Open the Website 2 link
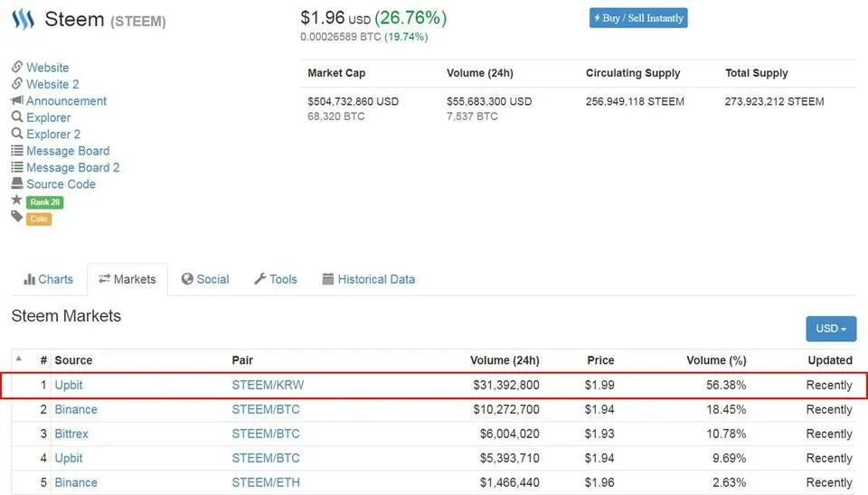This screenshot has height=495, width=868. [52, 84]
